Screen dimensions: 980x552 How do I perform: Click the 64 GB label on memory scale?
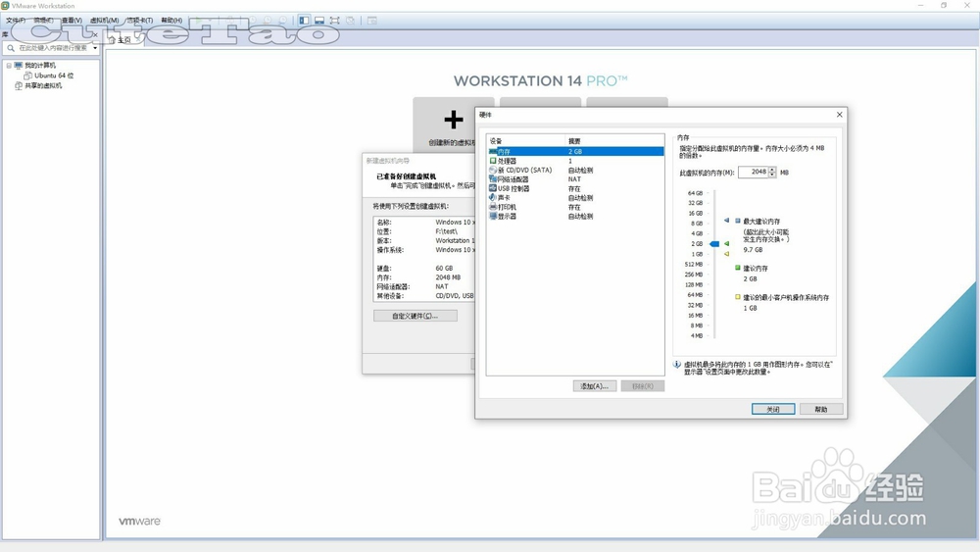(x=695, y=193)
